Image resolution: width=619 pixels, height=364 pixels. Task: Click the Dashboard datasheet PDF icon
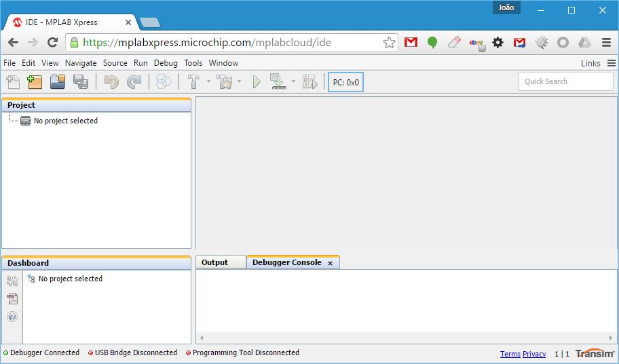coord(12,299)
